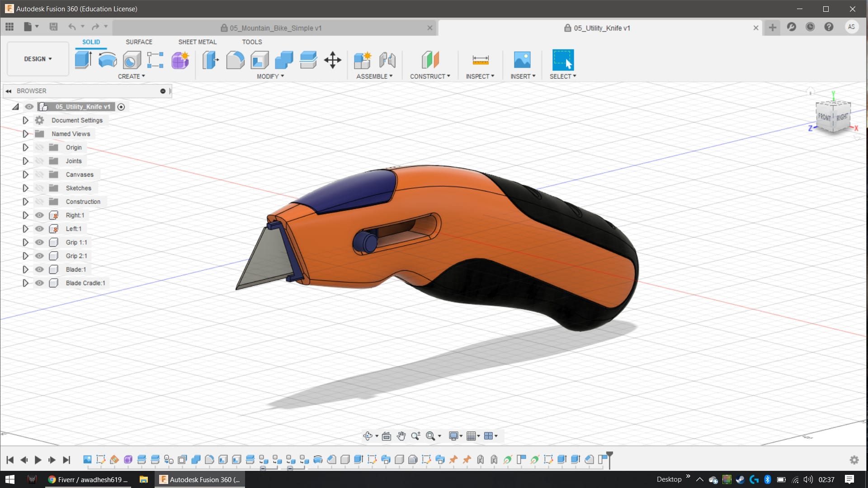Open Job Status clock icon
The width and height of the screenshot is (868, 488).
tap(810, 27)
